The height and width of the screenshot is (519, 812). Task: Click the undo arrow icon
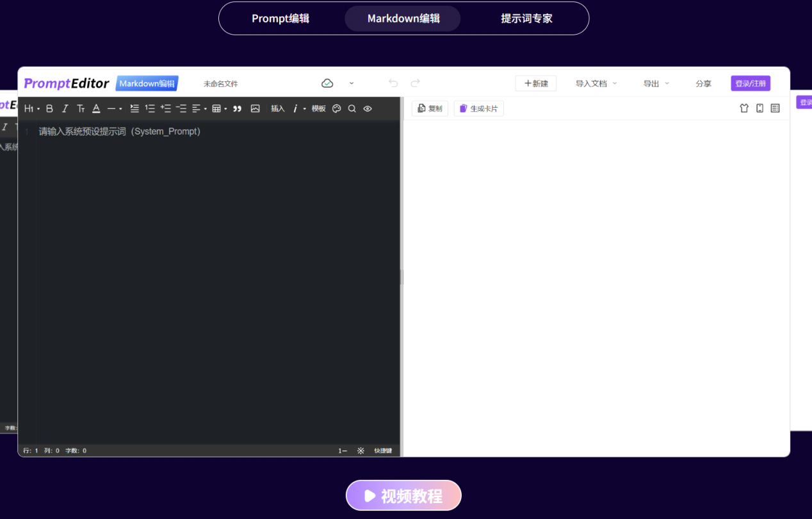click(x=393, y=83)
